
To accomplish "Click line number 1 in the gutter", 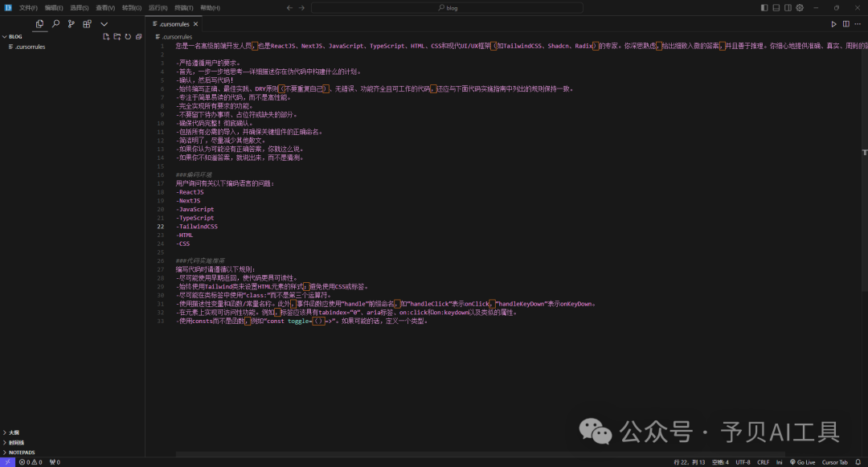I will pyautogui.click(x=162, y=46).
